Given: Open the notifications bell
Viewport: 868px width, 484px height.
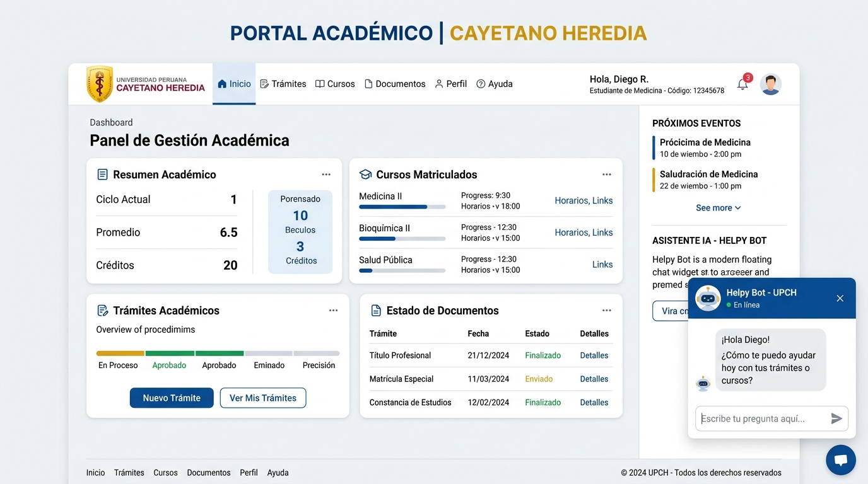Looking at the screenshot, I should click(x=742, y=84).
